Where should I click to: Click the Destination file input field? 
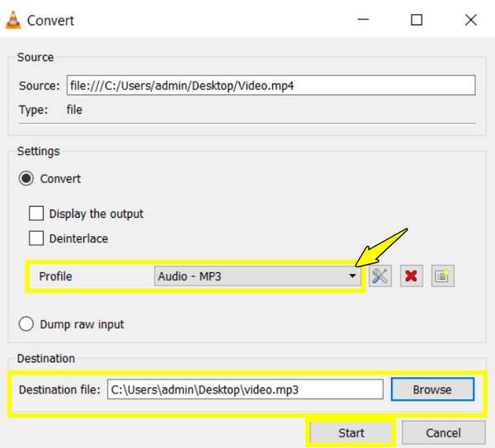tap(245, 389)
